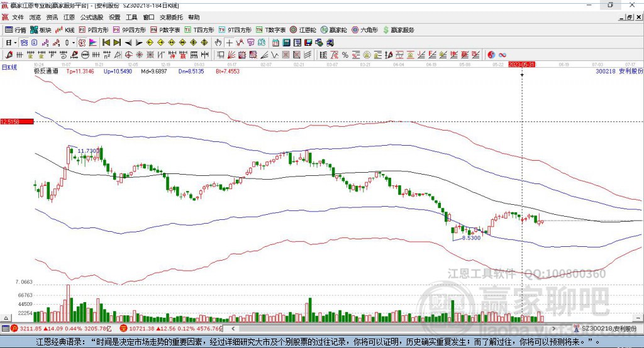Click the blue infinity symbol icon
Viewport: 644px width, 348px height.
click(502, 55)
